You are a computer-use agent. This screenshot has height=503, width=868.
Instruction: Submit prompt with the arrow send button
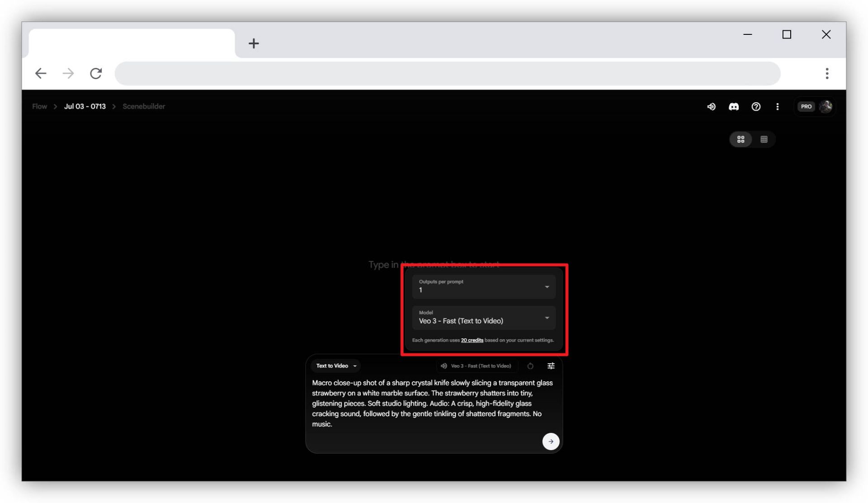pos(551,441)
